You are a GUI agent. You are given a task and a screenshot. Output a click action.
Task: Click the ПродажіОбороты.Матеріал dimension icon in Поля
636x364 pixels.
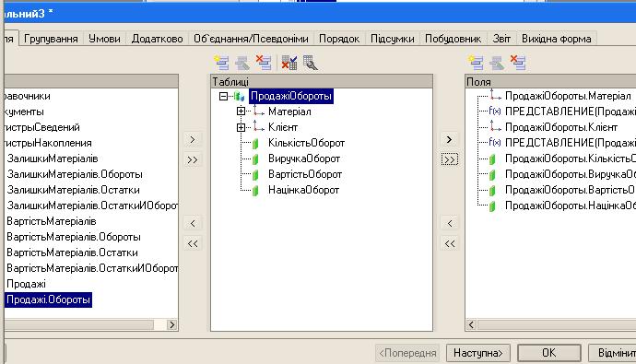pos(495,95)
